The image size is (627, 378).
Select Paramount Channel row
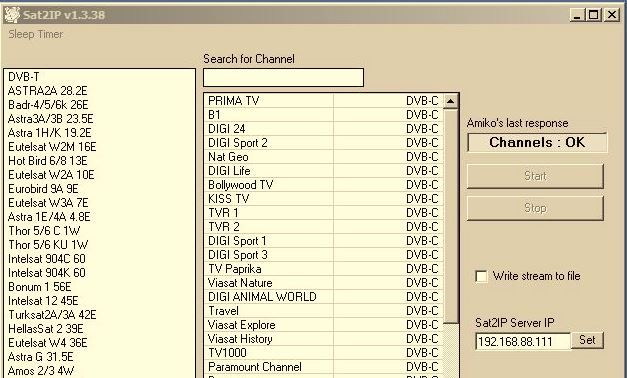[x=324, y=366]
